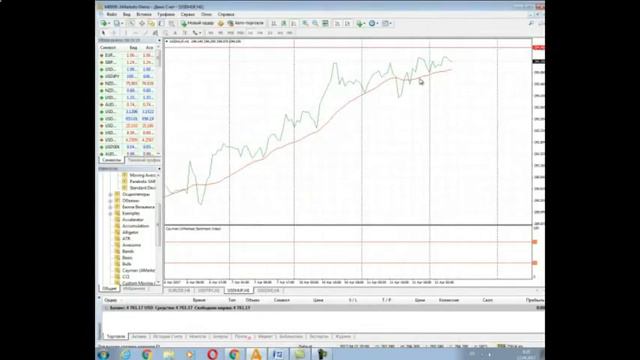Toggle the Auto-trading button
Image resolution: width=640 pixels, height=360 pixels.
click(x=246, y=23)
